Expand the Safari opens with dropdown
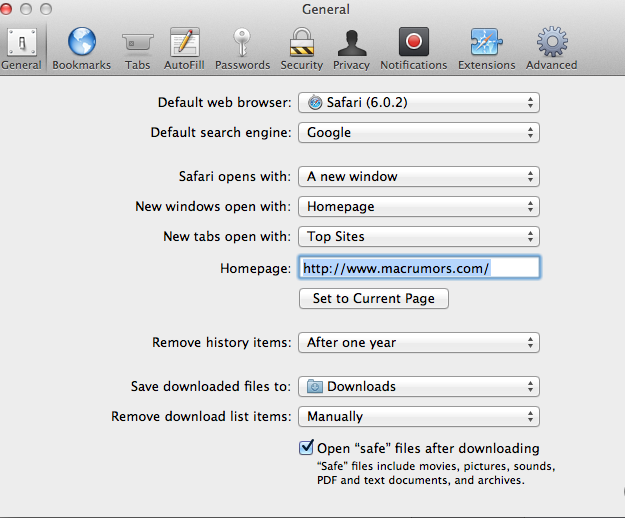The image size is (625, 518). pos(419,177)
